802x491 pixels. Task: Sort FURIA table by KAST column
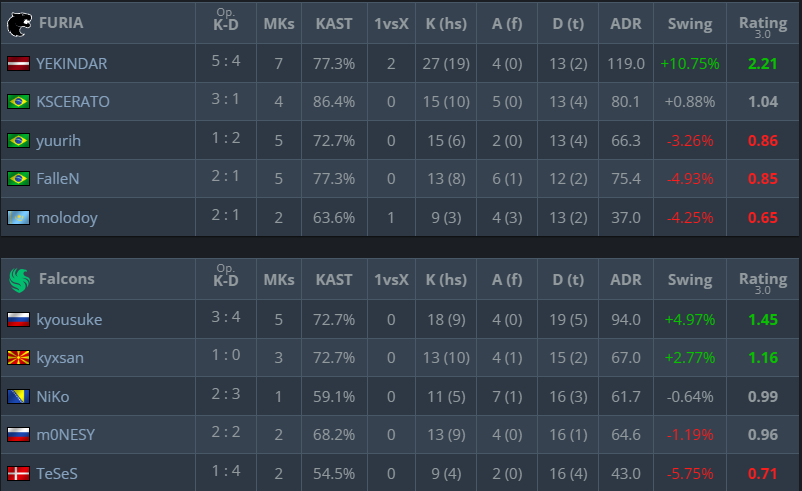pyautogui.click(x=333, y=23)
